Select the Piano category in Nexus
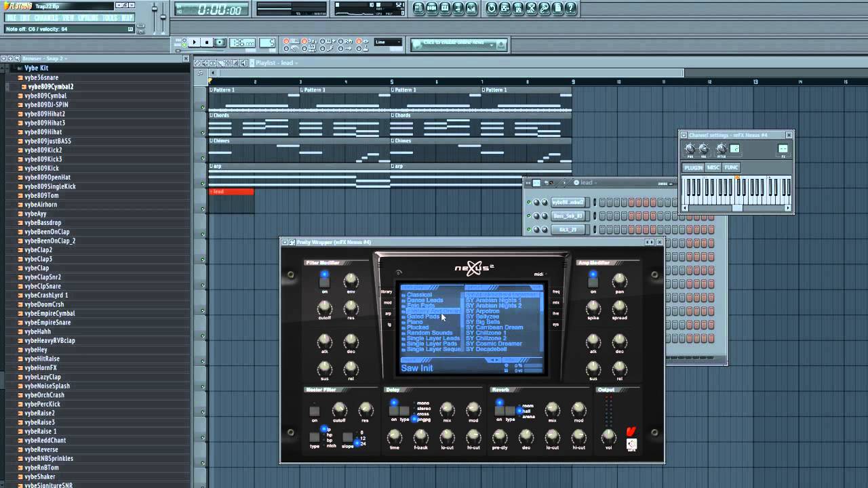This screenshot has width=868, height=488. 414,322
